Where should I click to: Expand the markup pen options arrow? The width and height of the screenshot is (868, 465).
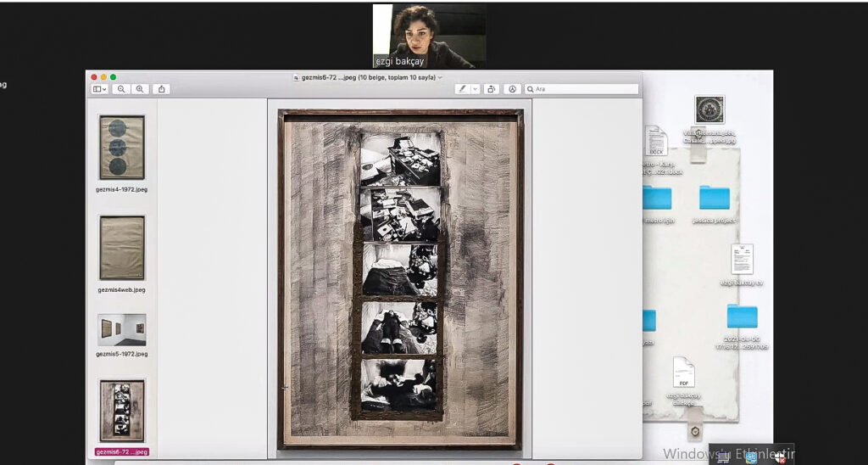coord(475,89)
